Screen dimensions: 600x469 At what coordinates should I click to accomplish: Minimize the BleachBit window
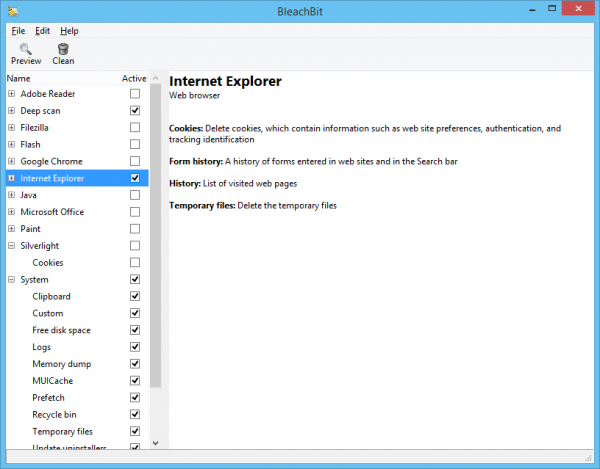pyautogui.click(x=532, y=10)
